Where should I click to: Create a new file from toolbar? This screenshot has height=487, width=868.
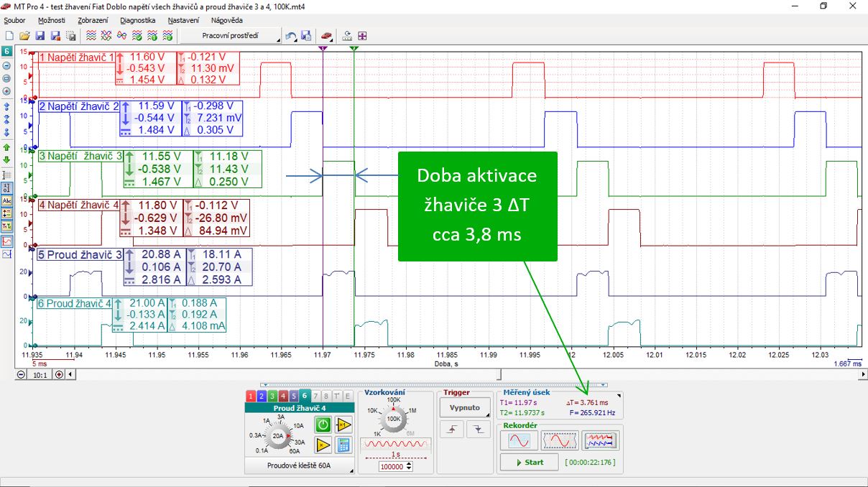(9, 35)
